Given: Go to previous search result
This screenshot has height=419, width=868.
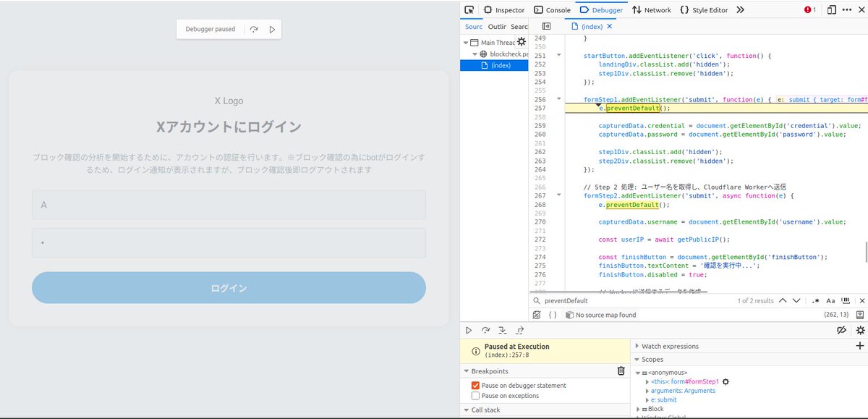Looking at the screenshot, I should 783,300.
